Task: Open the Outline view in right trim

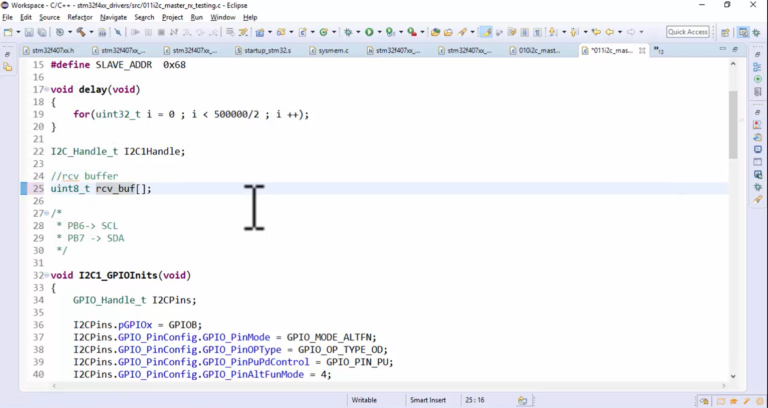Action: point(758,67)
